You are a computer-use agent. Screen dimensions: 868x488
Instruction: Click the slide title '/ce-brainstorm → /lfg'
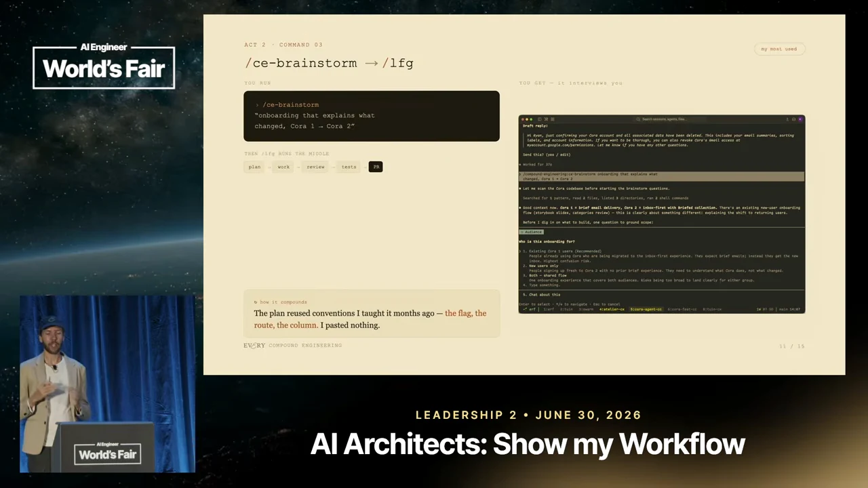point(329,63)
